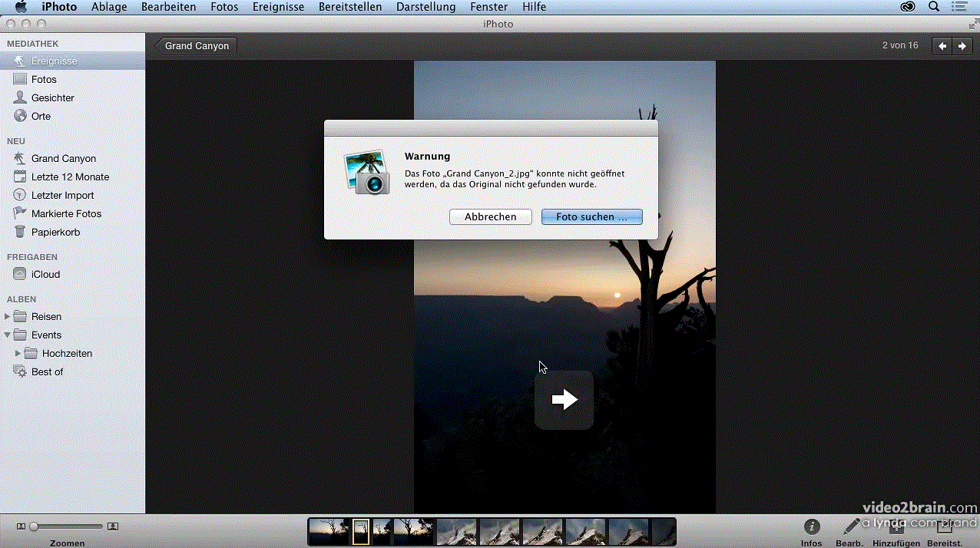Select Letzte 12 Monate
The width and height of the screenshot is (980, 548).
(x=72, y=177)
